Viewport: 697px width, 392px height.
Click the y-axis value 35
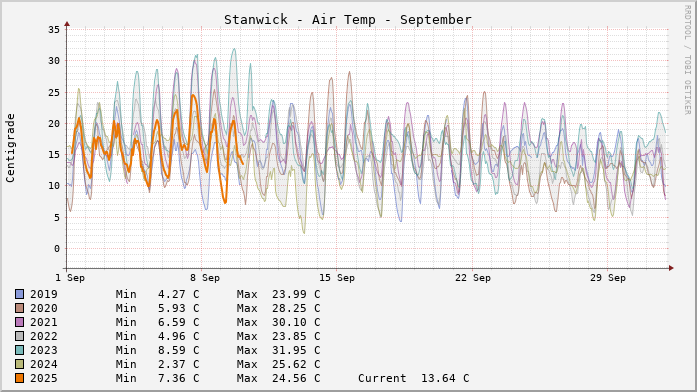pos(54,30)
